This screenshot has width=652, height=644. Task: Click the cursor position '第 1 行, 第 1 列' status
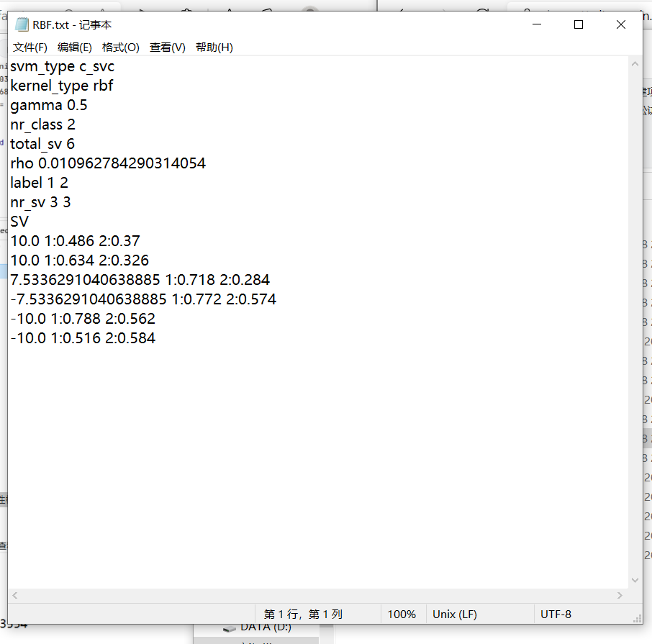pos(303,614)
